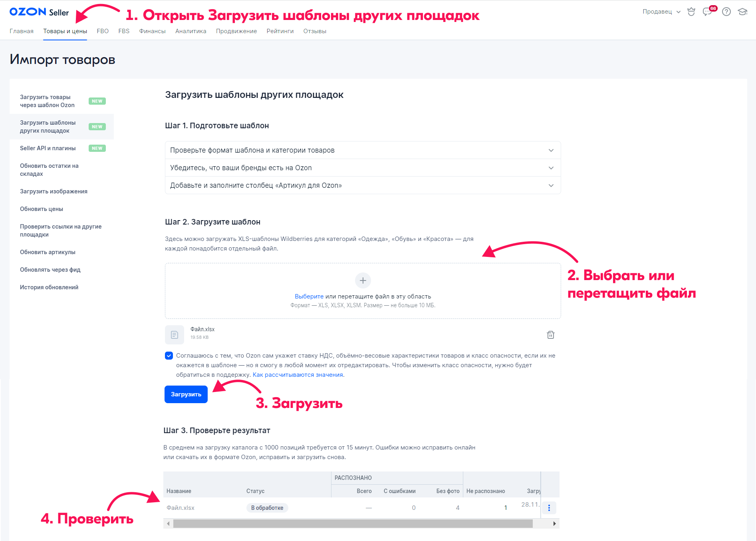
Task: Open the Продвижение tab
Action: click(236, 31)
